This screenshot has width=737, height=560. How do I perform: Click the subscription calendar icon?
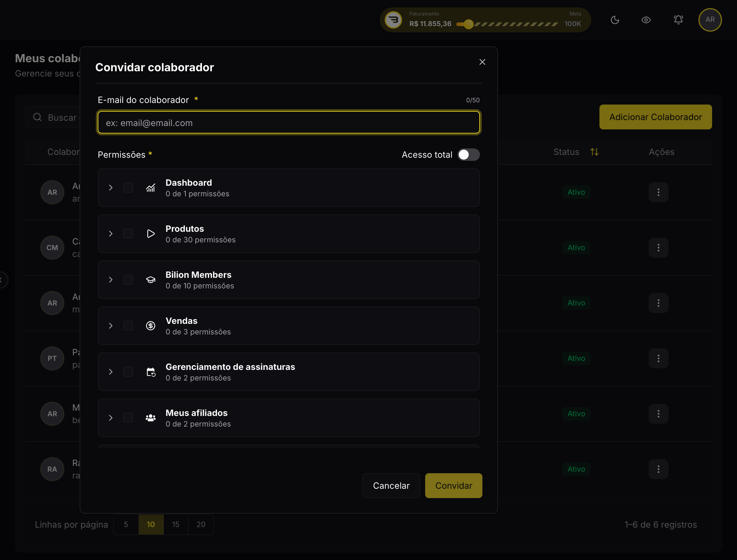[x=151, y=372]
